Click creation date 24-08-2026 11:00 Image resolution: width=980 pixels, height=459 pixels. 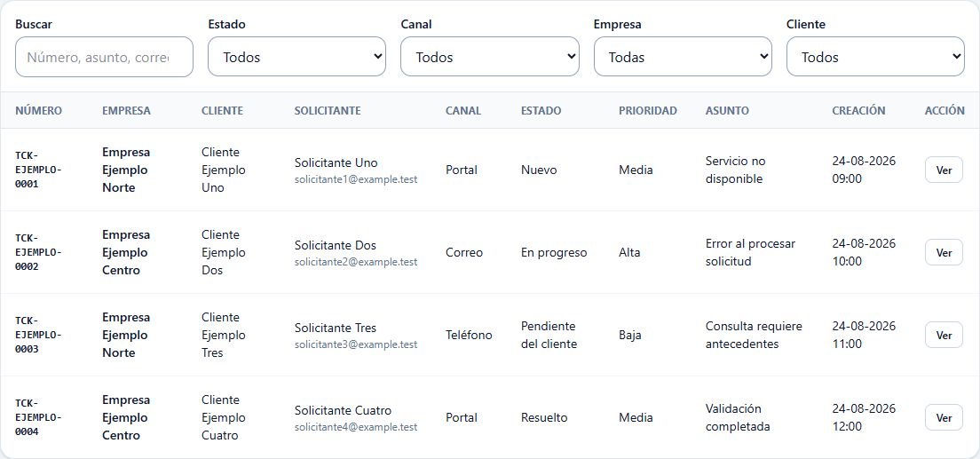click(x=864, y=336)
